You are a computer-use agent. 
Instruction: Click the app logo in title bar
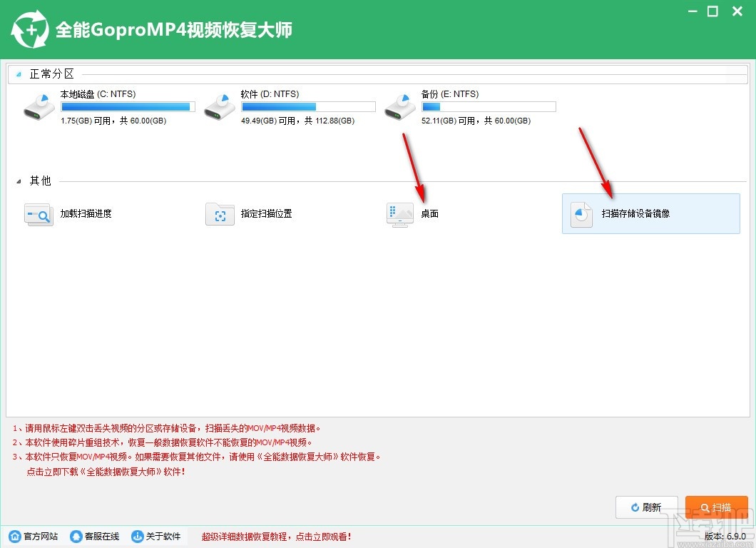click(x=30, y=30)
